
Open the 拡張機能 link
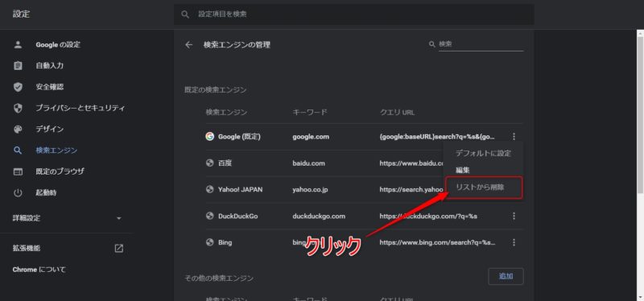tap(27, 248)
